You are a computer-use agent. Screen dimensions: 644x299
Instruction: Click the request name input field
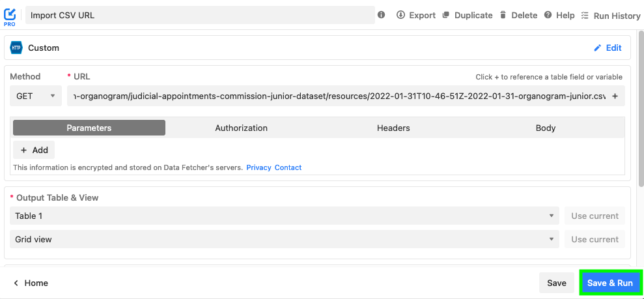[x=199, y=15]
